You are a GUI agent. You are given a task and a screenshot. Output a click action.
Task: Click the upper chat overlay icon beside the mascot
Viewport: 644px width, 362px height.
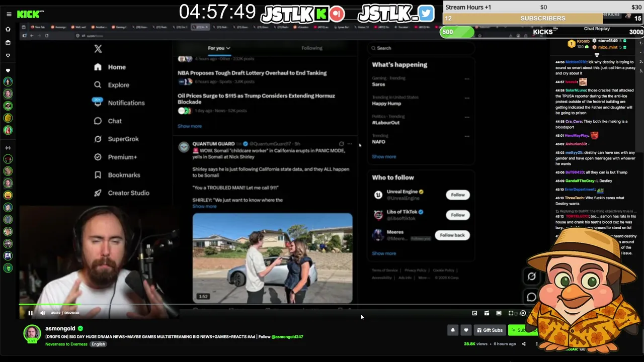click(x=532, y=277)
